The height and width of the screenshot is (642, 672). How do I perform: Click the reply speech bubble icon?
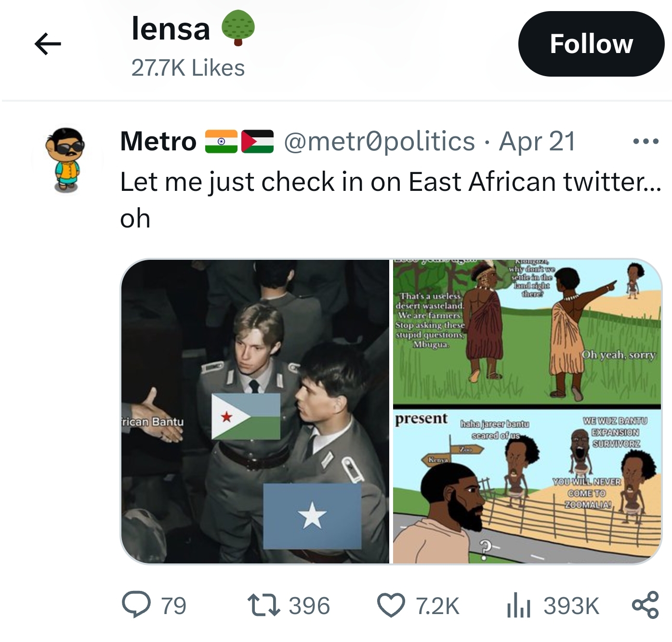tap(136, 605)
